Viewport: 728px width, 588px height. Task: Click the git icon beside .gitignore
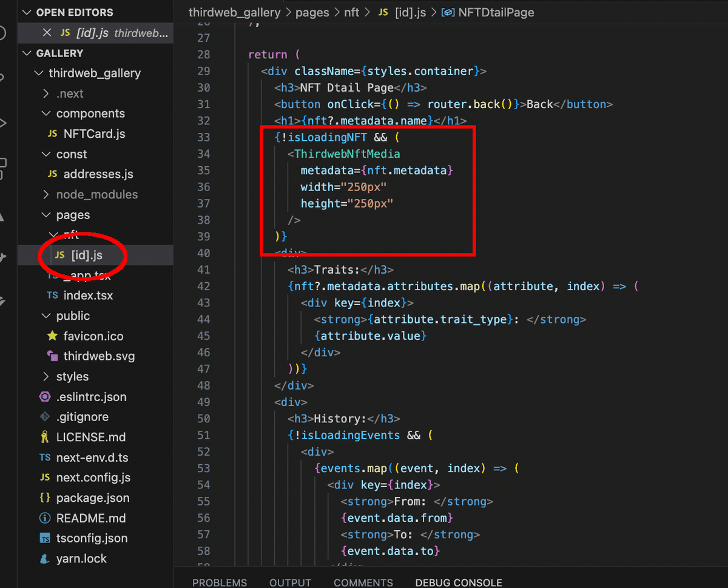point(45,417)
